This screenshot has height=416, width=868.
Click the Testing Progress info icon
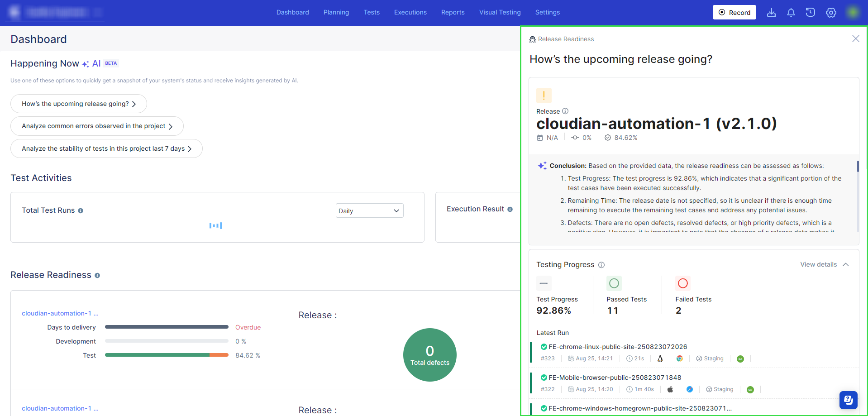[601, 265]
